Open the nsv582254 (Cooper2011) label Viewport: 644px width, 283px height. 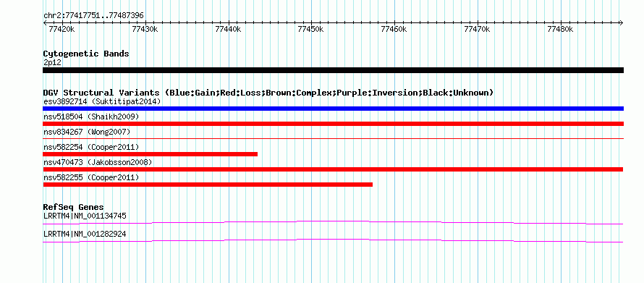click(91, 147)
